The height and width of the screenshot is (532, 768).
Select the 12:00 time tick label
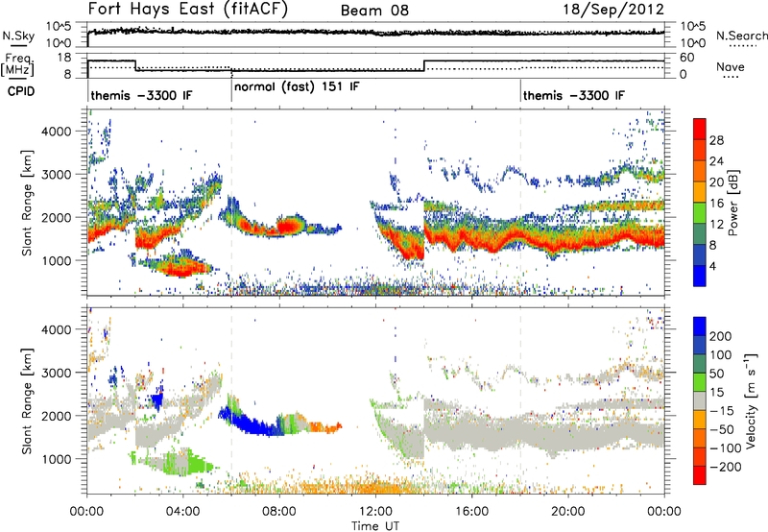(375, 512)
